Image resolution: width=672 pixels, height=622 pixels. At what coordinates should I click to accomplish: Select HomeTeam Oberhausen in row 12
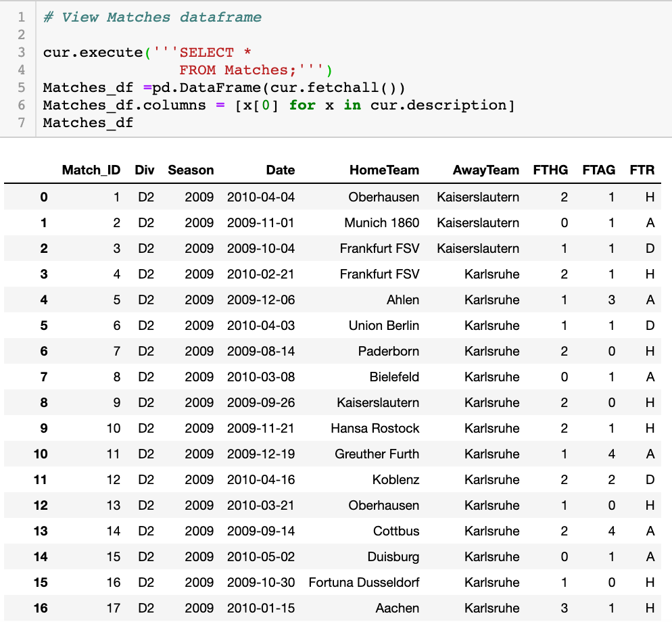point(383,506)
